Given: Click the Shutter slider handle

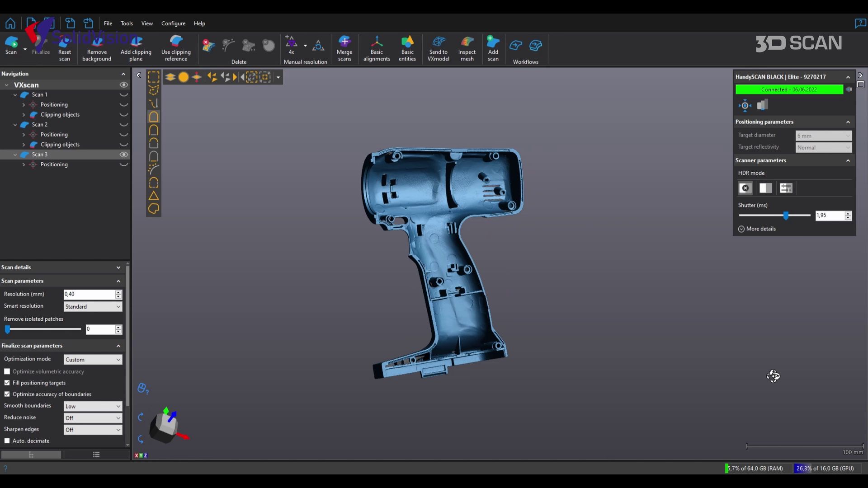Looking at the screenshot, I should tap(786, 216).
